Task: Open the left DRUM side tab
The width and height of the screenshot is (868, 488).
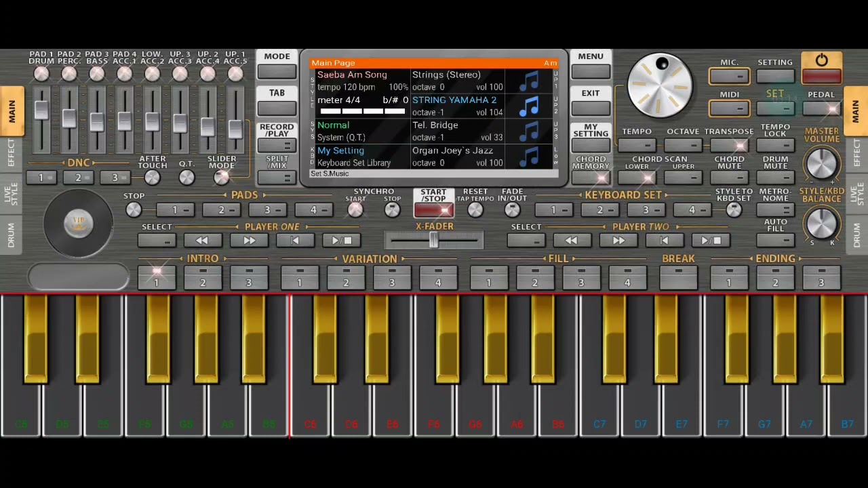Action: click(x=12, y=235)
